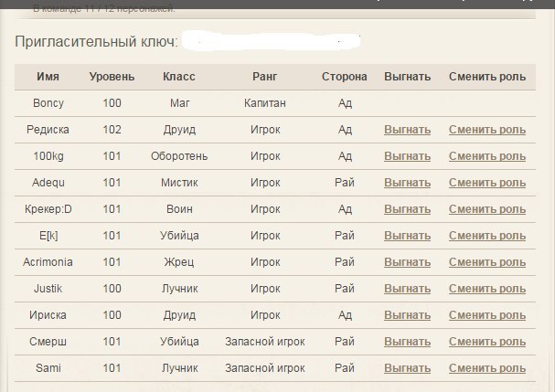Kick reserve player Смерш
555x392 pixels.
point(407,342)
